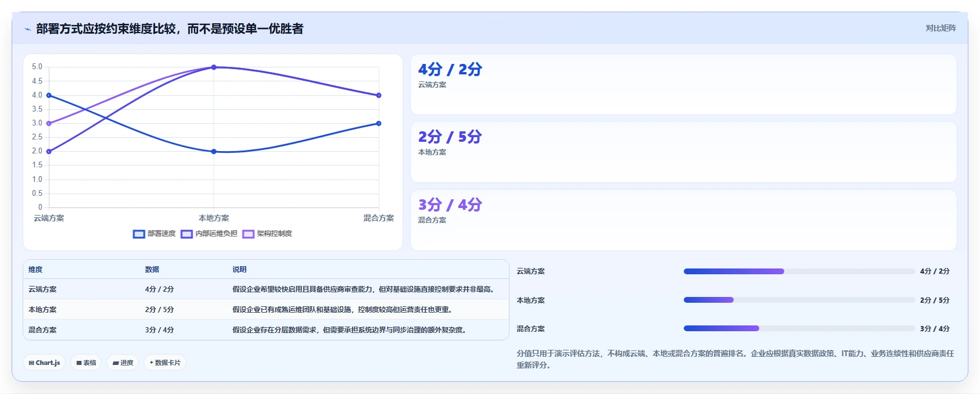Toggle the 内部运维负担 legend item
The width and height of the screenshot is (980, 394).
click(209, 234)
